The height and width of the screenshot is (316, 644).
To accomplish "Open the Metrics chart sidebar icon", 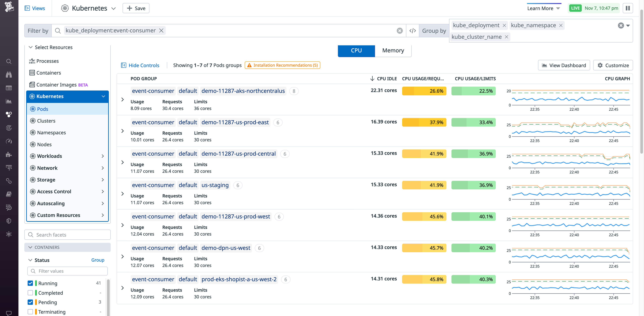I will pyautogui.click(x=9, y=101).
